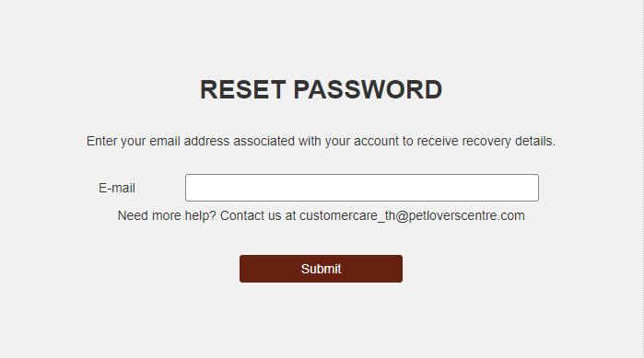
Task: Click 'Contact us at' help text
Action: (x=258, y=215)
